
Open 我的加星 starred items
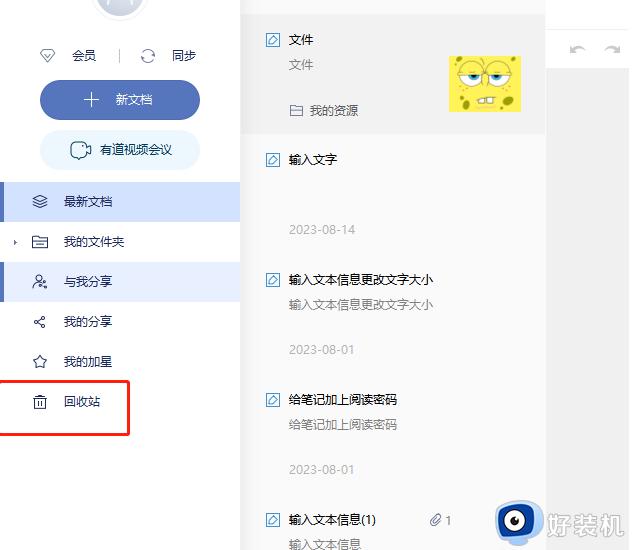[120, 361]
